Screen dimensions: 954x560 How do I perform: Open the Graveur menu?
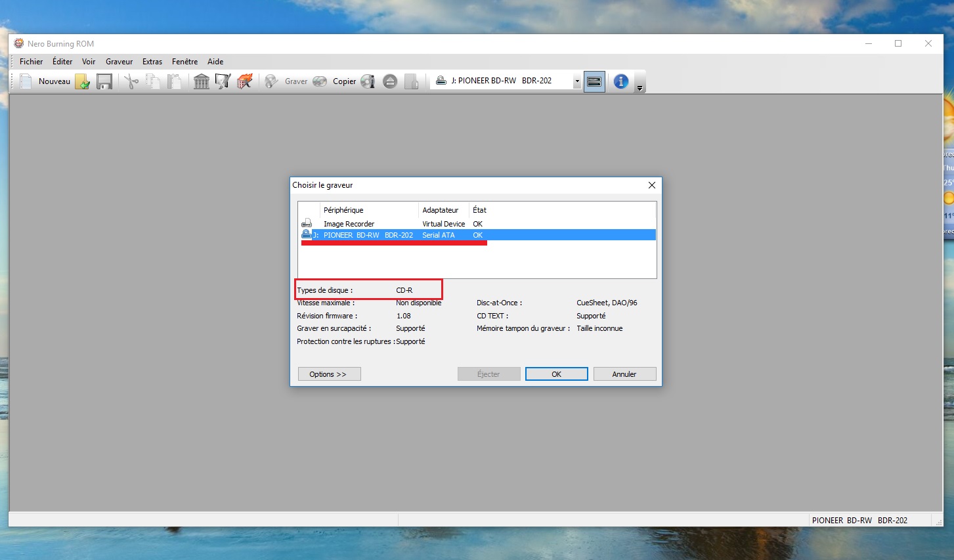pos(119,62)
